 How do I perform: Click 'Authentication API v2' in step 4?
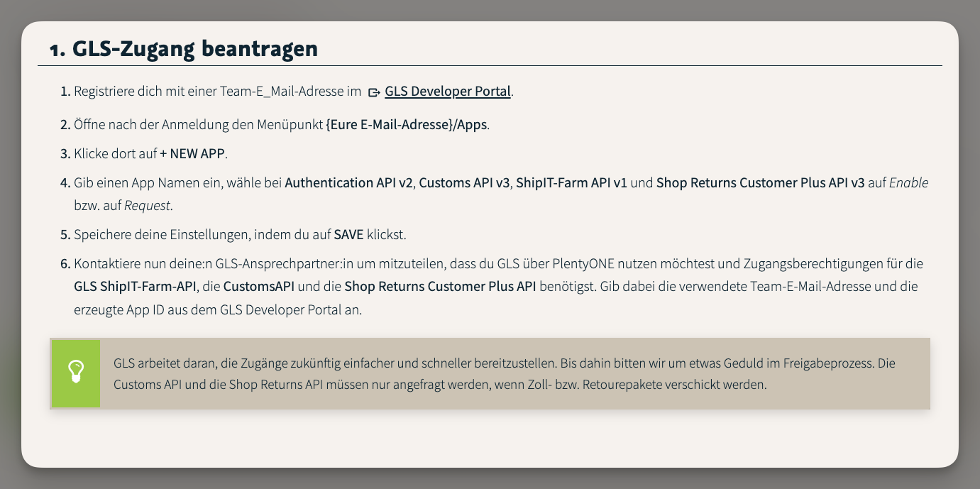click(348, 183)
